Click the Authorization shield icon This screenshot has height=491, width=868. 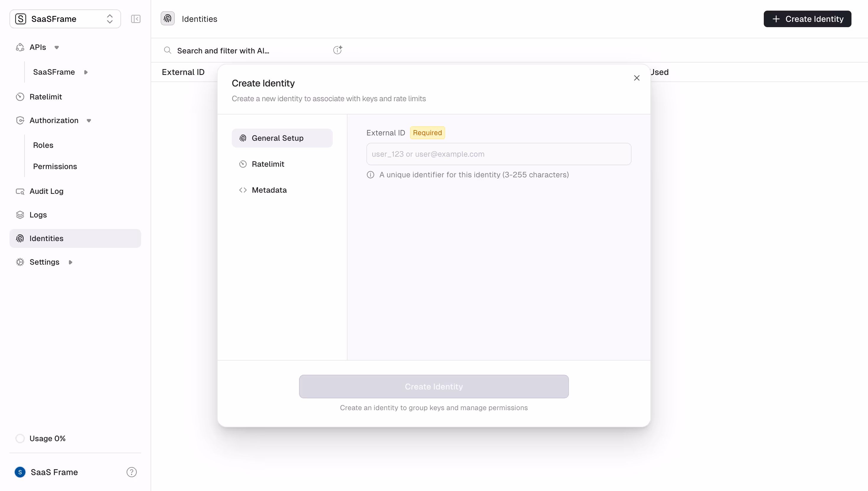click(20, 120)
